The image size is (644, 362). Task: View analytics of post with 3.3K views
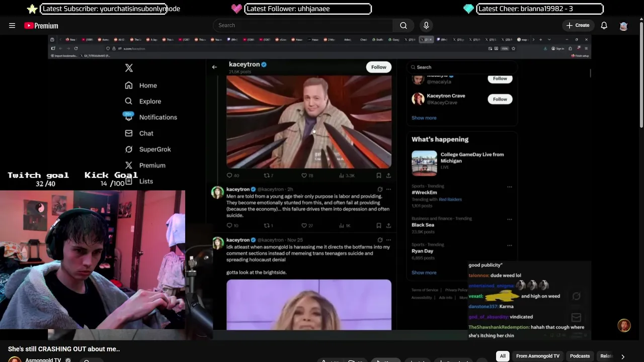[x=347, y=175]
